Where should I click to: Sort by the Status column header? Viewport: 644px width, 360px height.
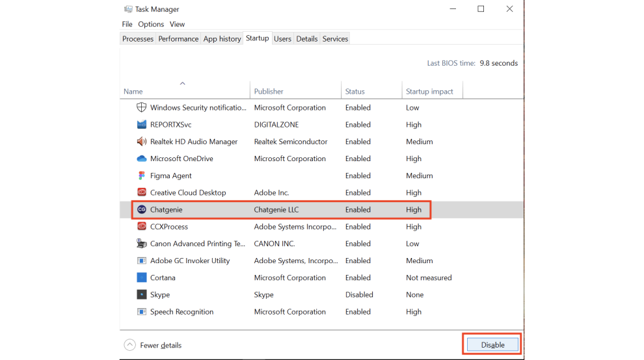[355, 92]
